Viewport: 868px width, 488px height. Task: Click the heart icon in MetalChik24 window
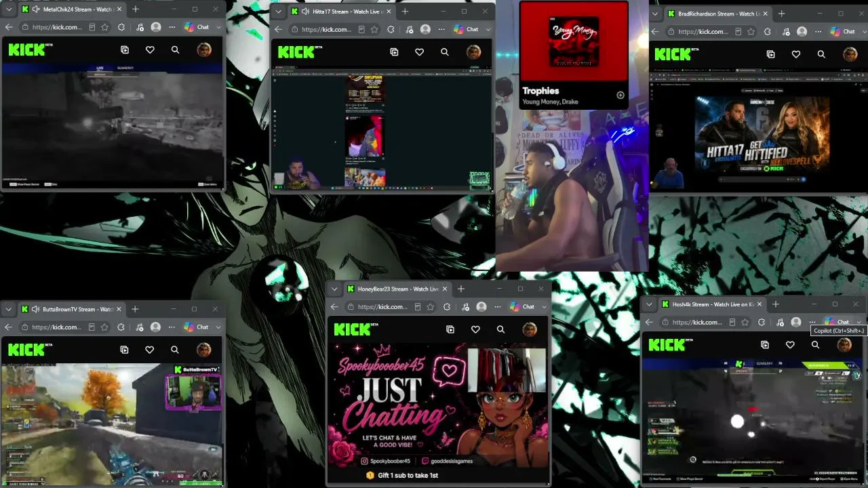[x=150, y=49]
